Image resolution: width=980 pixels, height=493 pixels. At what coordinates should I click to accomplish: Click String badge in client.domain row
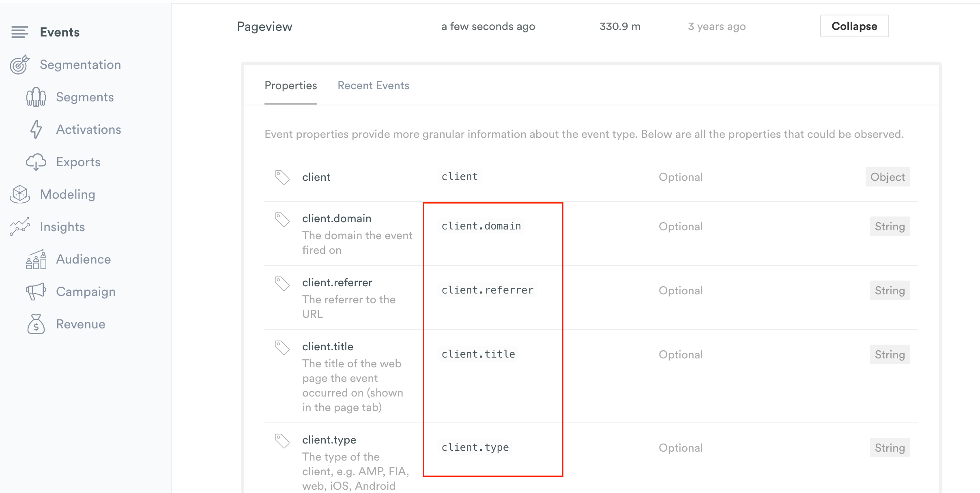890,226
